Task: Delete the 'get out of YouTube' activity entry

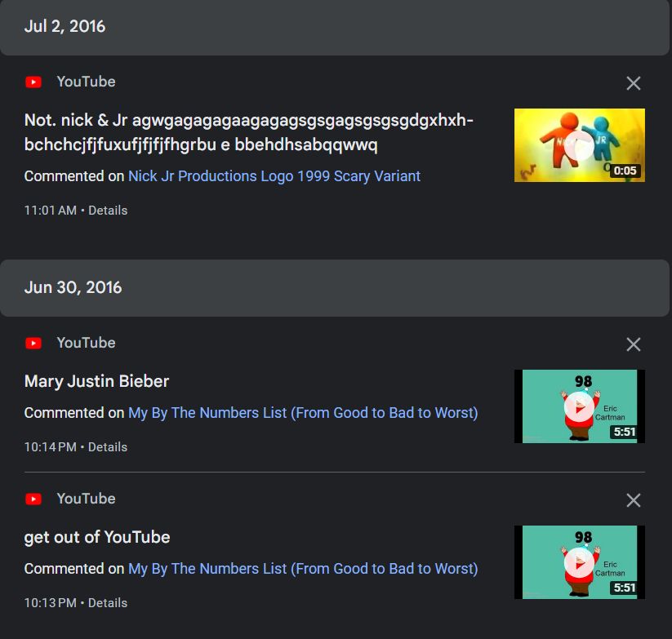Action: coord(633,500)
